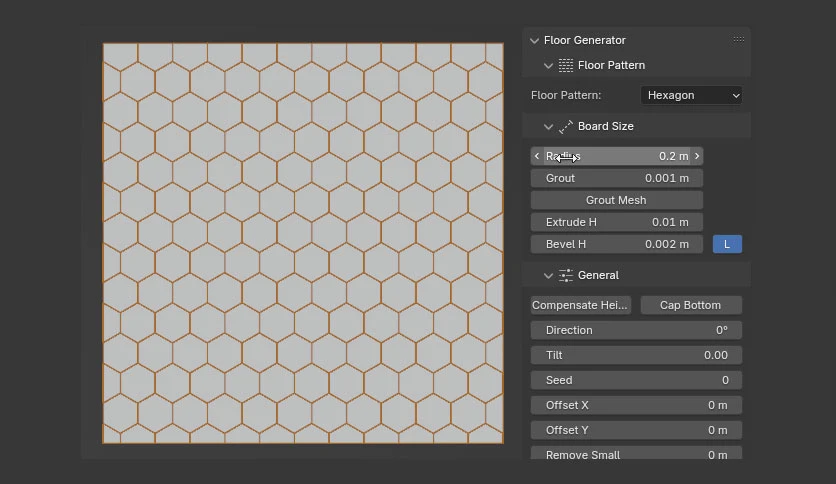This screenshot has height=484, width=836.
Task: Toggle the Grout Mesh button
Action: click(617, 200)
